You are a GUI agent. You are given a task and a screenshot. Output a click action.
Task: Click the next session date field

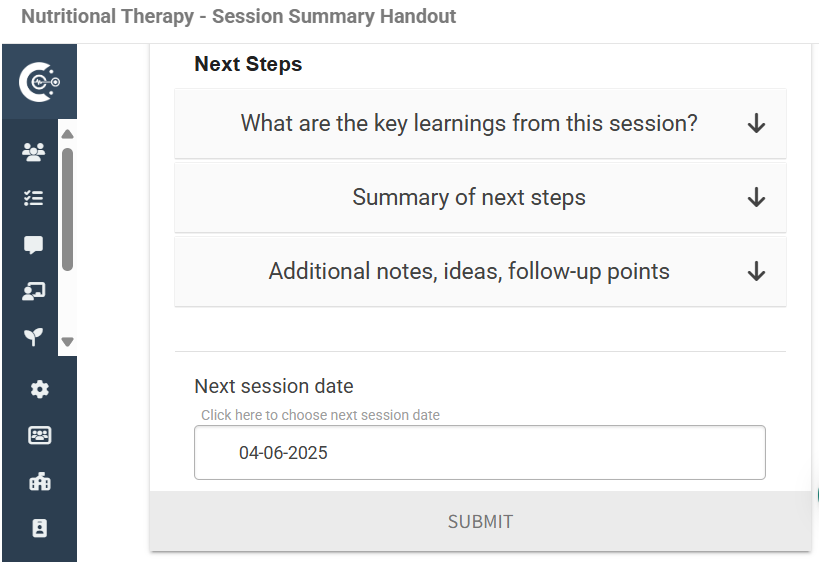[480, 453]
